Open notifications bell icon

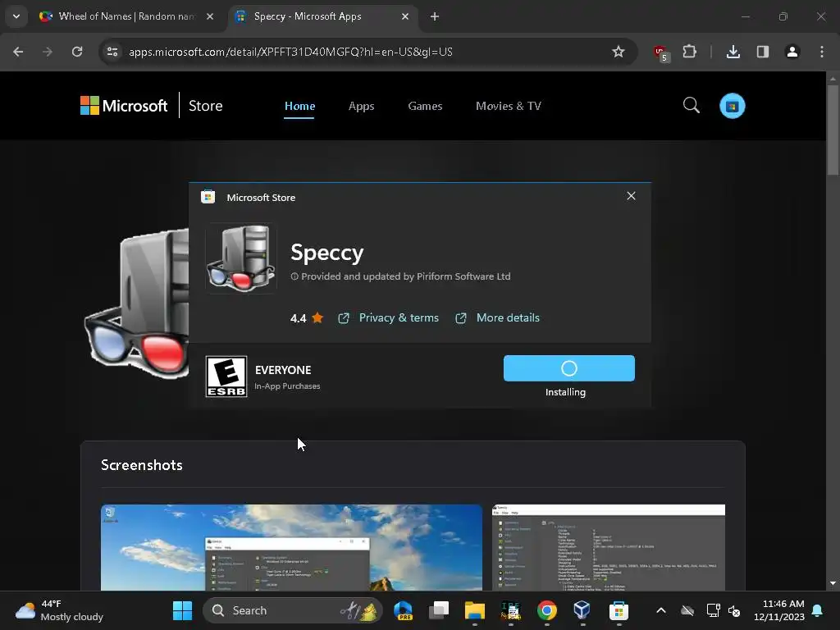[818, 610]
